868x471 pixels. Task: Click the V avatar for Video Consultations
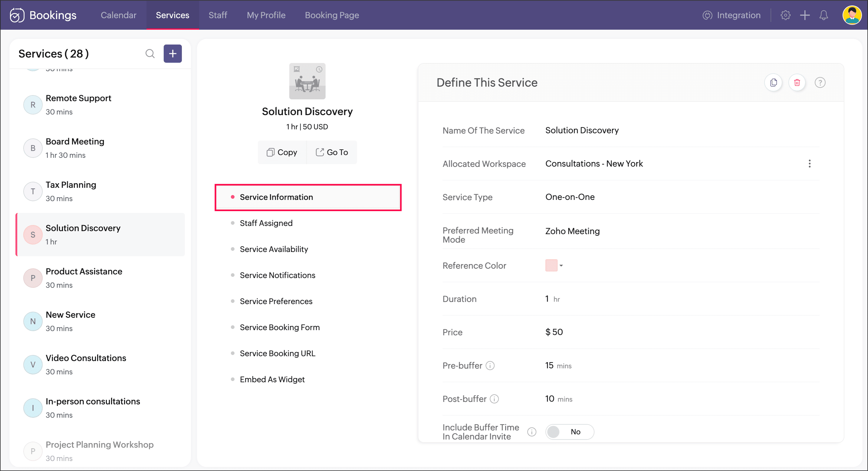coord(33,365)
